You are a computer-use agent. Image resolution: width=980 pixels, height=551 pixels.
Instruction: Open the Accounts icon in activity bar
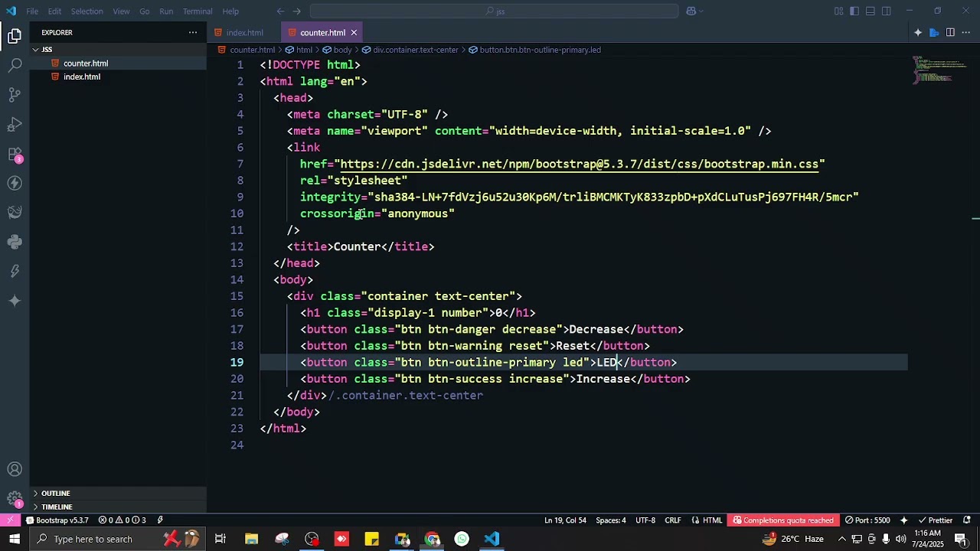click(x=15, y=469)
